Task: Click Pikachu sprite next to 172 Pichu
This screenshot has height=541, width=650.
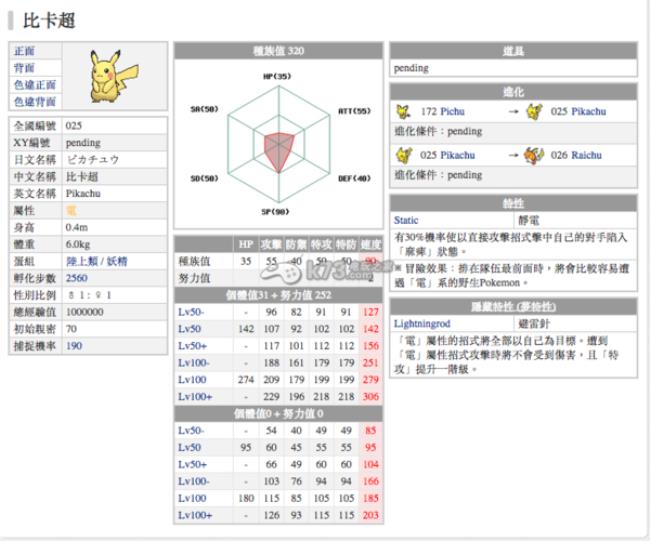Action: coord(534,112)
